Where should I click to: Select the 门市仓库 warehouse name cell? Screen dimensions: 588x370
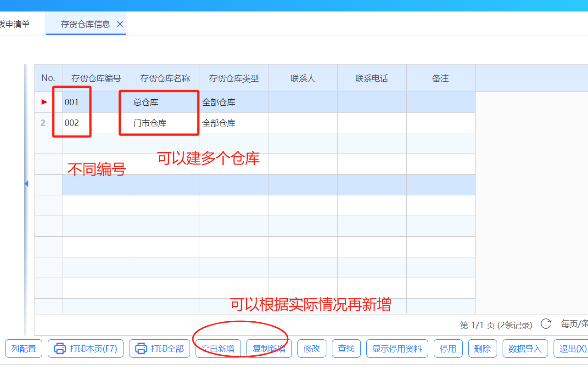point(165,123)
